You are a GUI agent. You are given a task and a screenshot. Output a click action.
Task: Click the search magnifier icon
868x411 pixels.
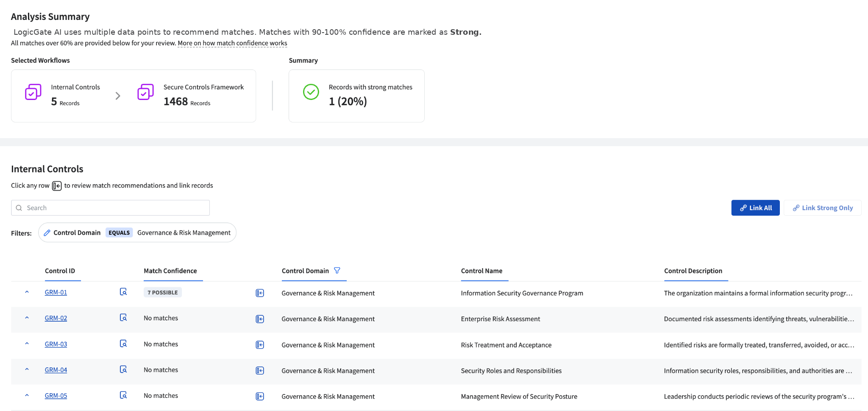pyautogui.click(x=19, y=208)
